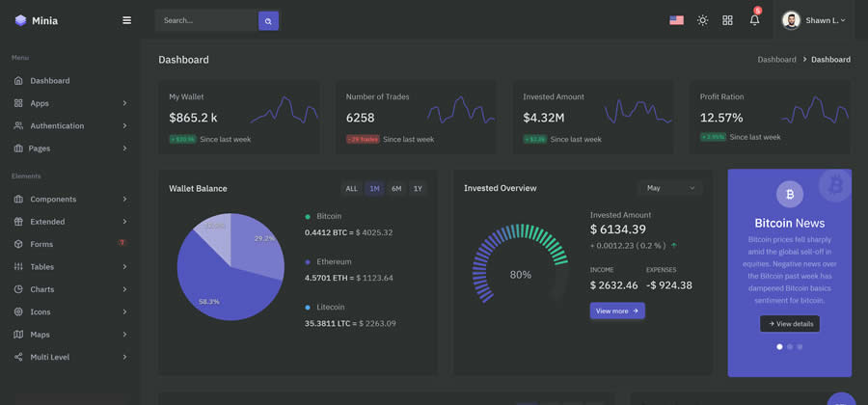Toggle light/dark mode sun icon
The image size is (868, 405).
pyautogui.click(x=702, y=20)
